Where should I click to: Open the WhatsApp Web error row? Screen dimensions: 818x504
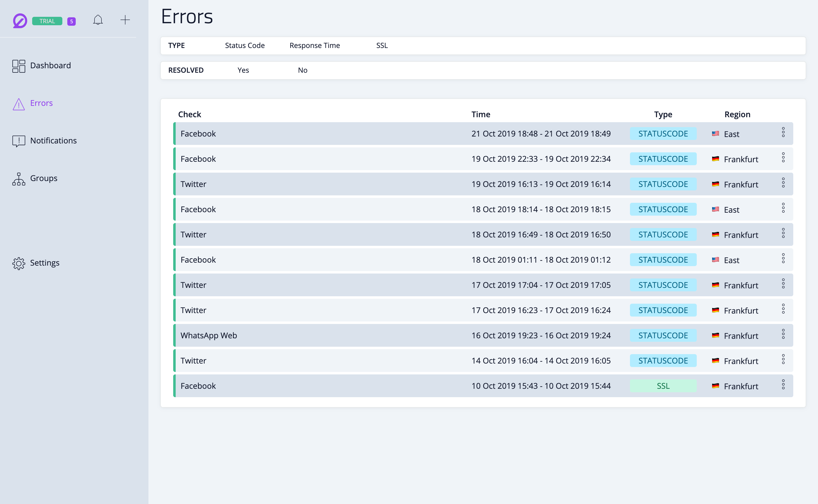209,335
